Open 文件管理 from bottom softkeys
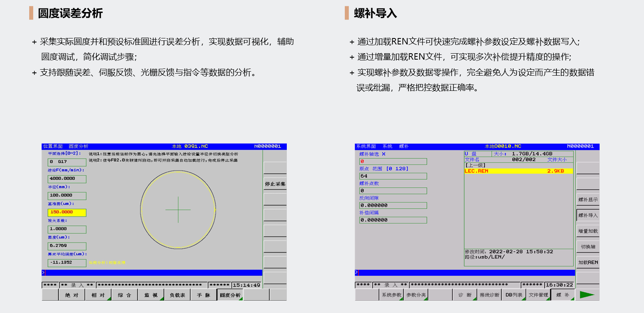This screenshot has height=313, width=644. [538, 295]
